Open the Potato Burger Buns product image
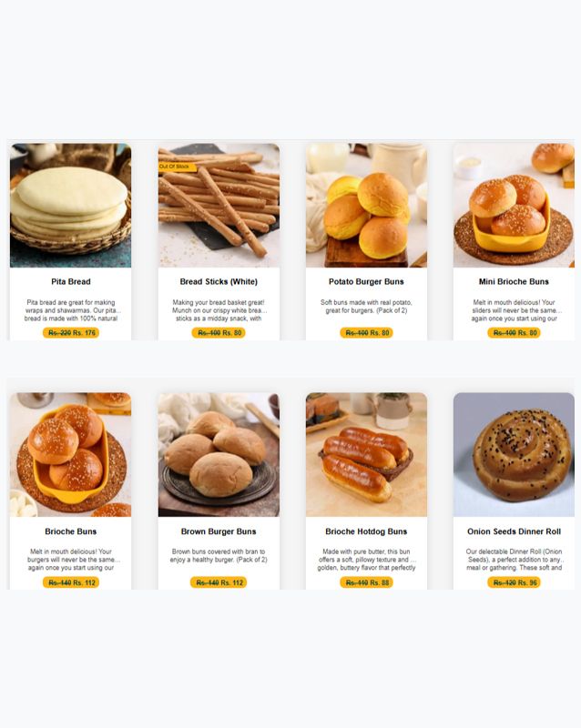 pos(366,206)
